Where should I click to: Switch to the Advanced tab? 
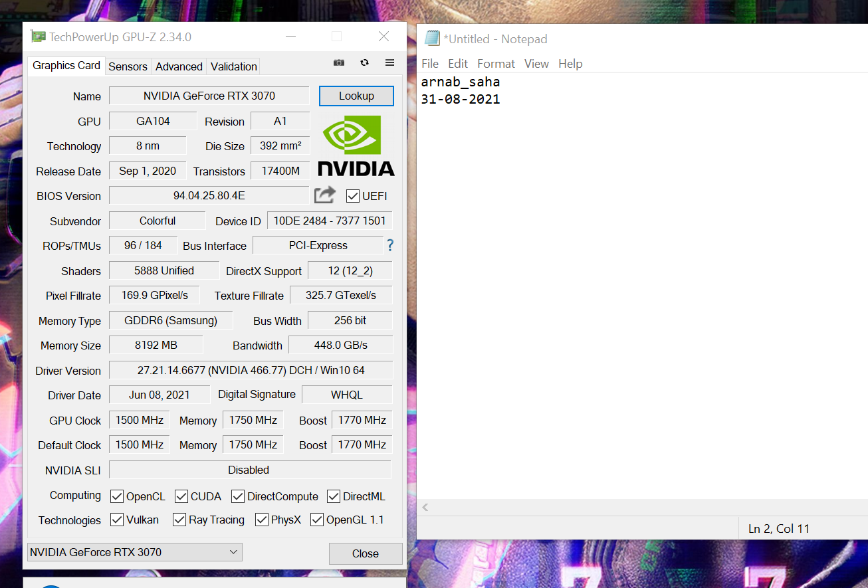click(179, 66)
